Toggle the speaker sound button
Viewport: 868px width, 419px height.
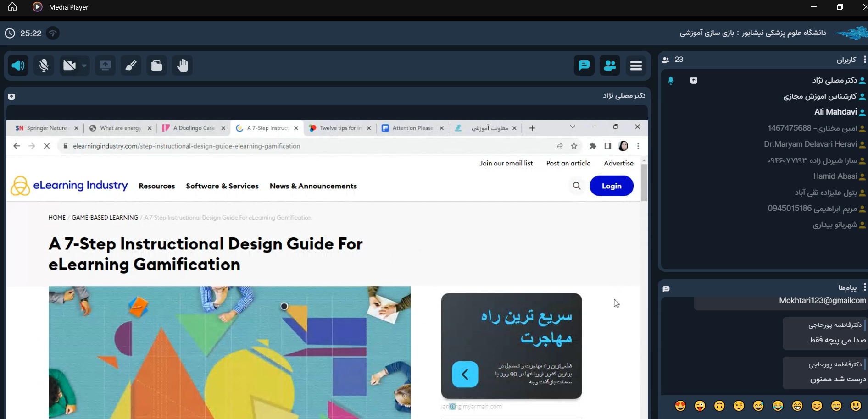(18, 66)
